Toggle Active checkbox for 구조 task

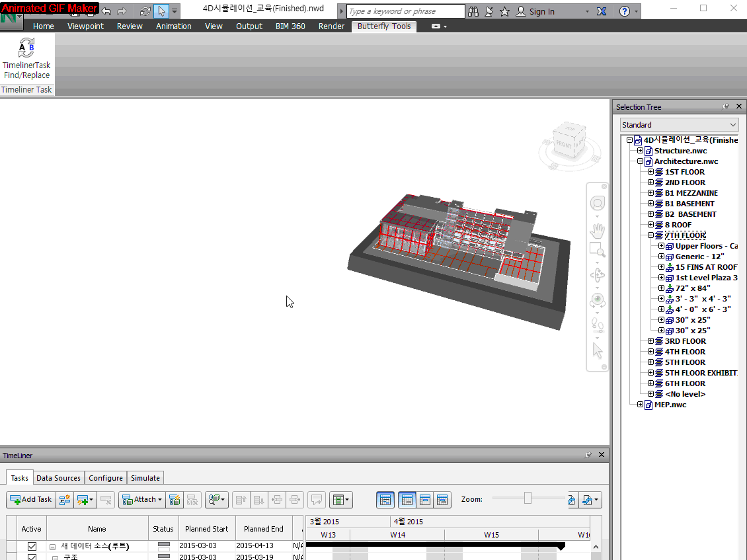pos(32,557)
